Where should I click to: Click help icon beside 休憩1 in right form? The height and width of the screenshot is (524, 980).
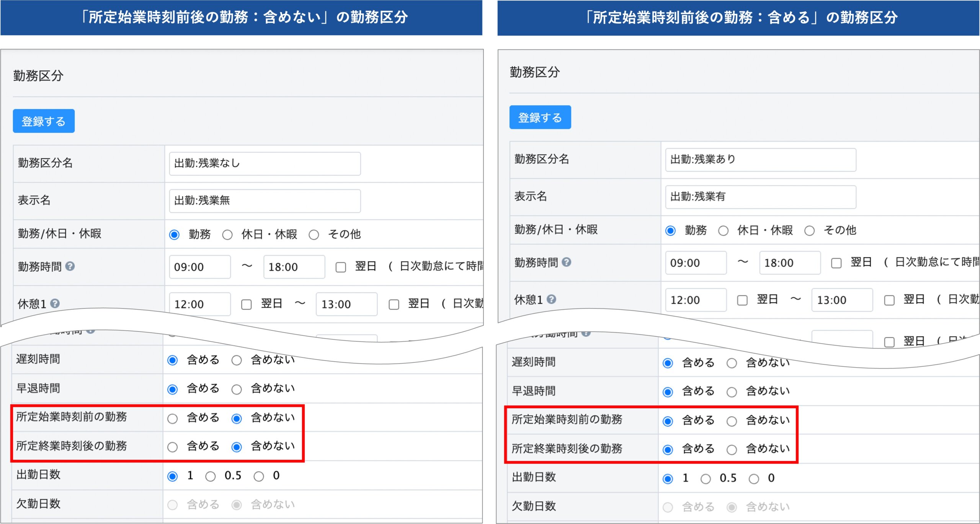click(551, 299)
